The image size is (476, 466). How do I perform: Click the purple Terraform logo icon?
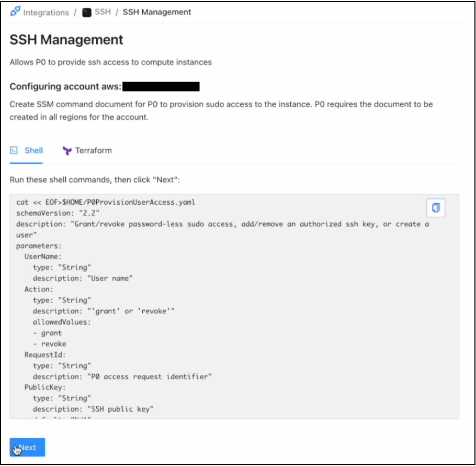[67, 151]
